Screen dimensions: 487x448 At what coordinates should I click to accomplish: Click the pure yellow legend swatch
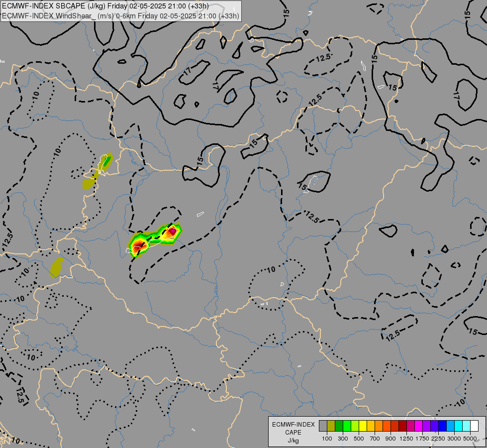coord(363,426)
